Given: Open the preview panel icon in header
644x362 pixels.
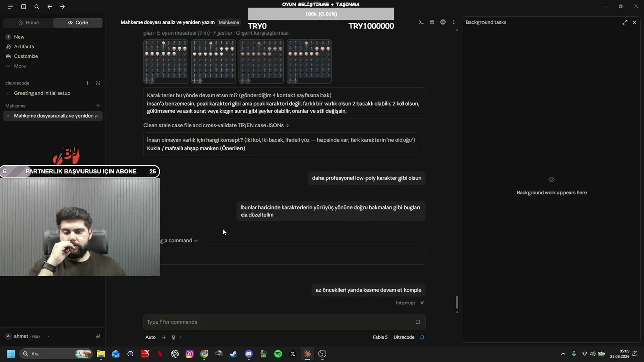Looking at the screenshot, I should point(432,22).
